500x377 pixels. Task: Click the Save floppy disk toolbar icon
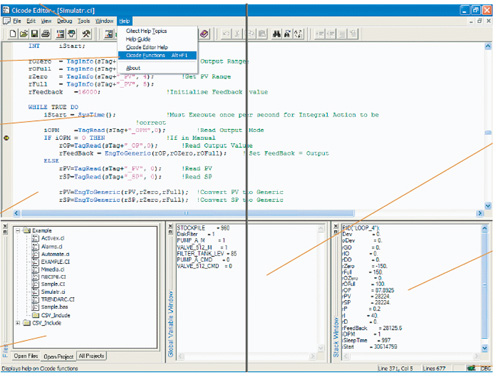pyautogui.click(x=34, y=34)
